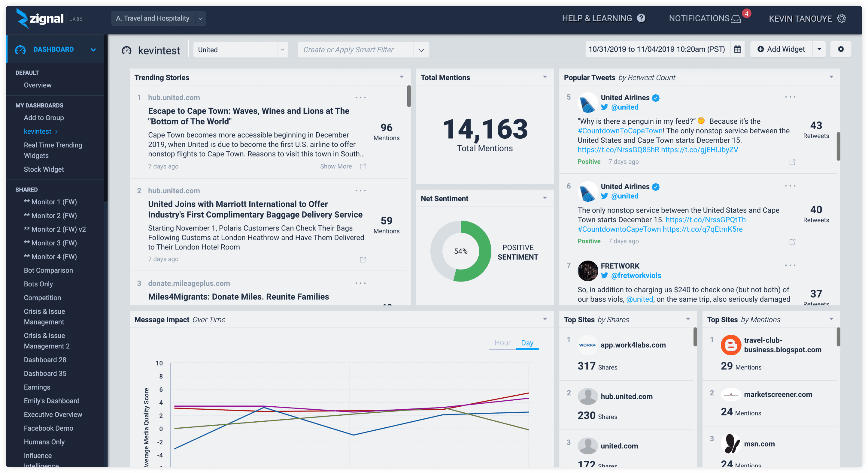This screenshot has width=868, height=473.
Task: Open the three-dot menu on tweet 5
Action: tap(790, 97)
